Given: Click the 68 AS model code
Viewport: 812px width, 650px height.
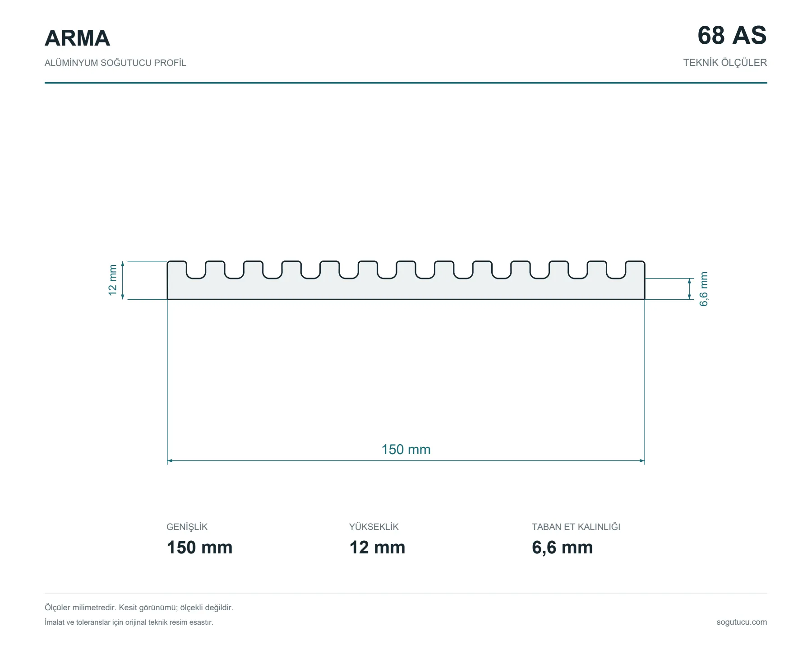Looking at the screenshot, I should pyautogui.click(x=732, y=35).
